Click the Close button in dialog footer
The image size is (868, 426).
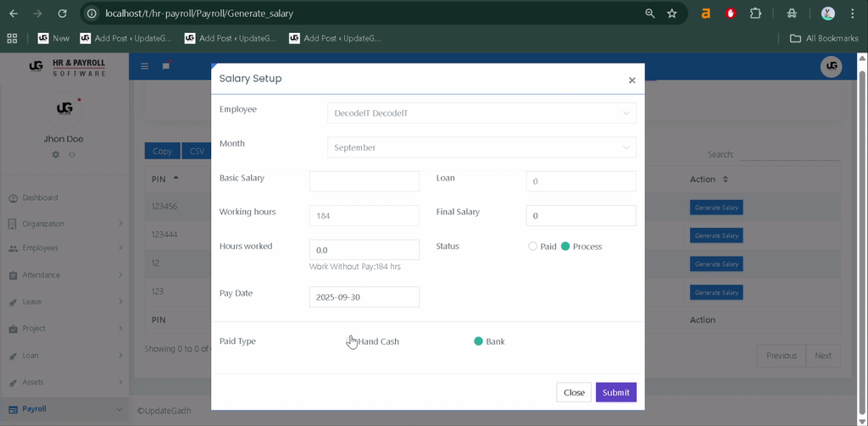click(x=574, y=392)
